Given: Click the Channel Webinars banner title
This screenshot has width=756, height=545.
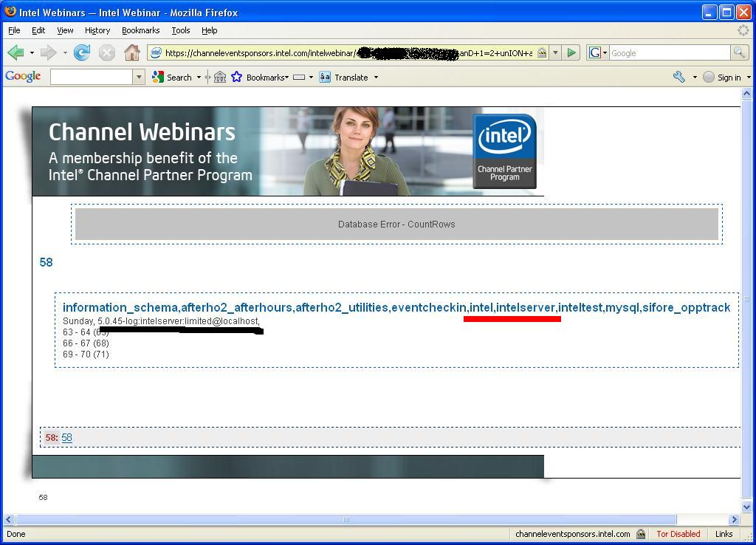Looking at the screenshot, I should coord(142,132).
